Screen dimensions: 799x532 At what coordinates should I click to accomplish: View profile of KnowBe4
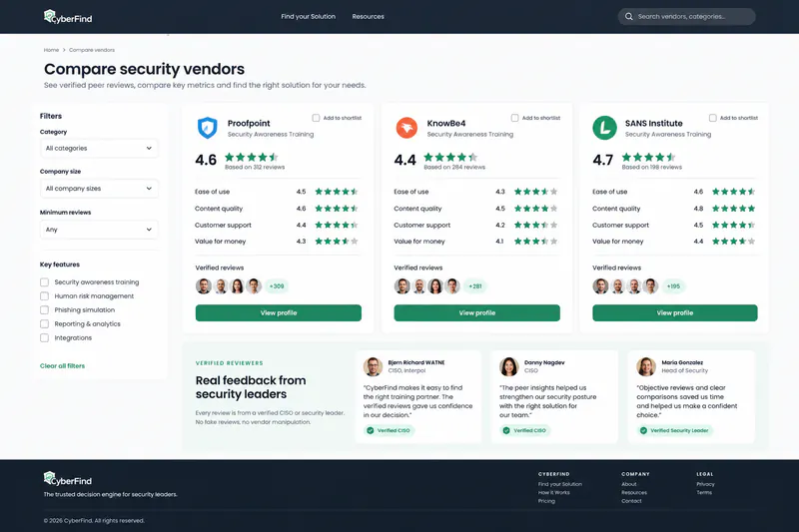477,313
